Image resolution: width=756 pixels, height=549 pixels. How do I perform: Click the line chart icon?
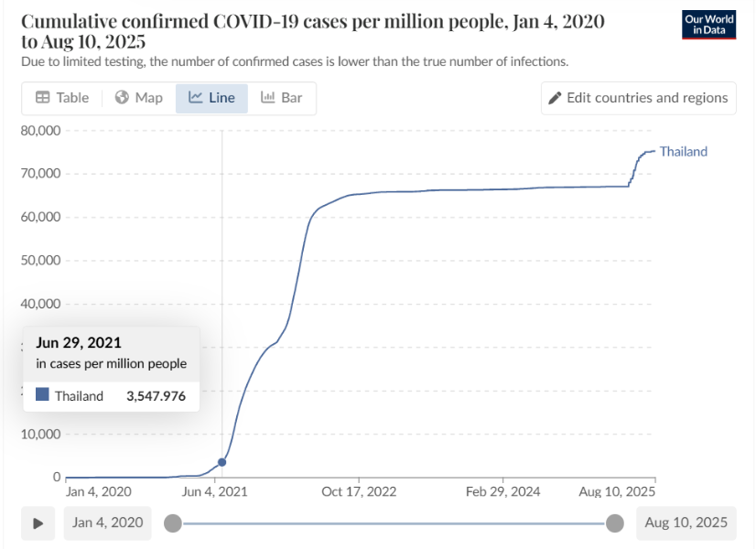tap(196, 98)
